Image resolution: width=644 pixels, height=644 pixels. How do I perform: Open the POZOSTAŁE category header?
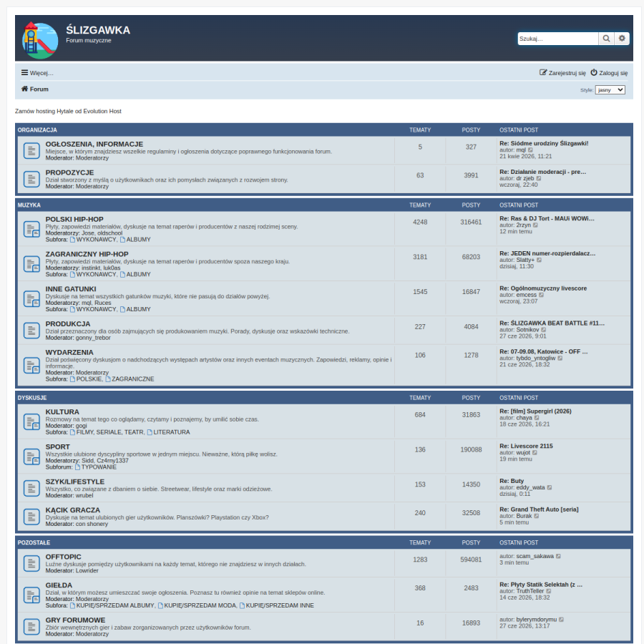click(34, 542)
